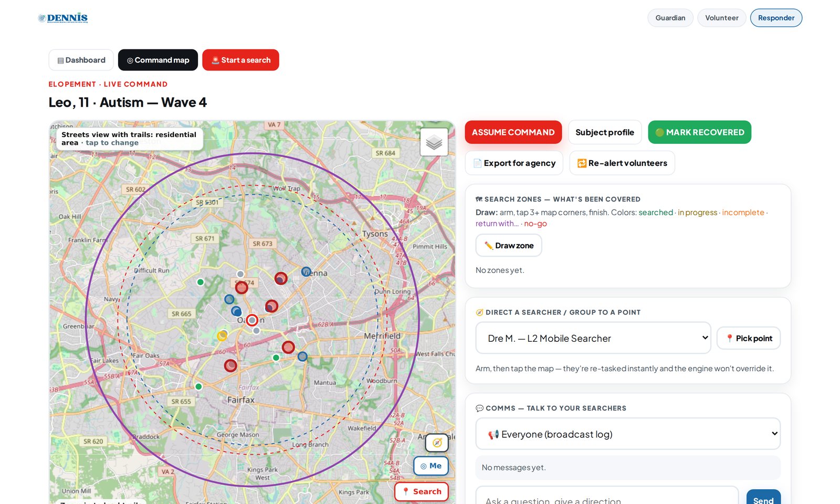This screenshot has height=504, width=840.
Task: Click the red Search pin button on map
Action: coord(422,491)
